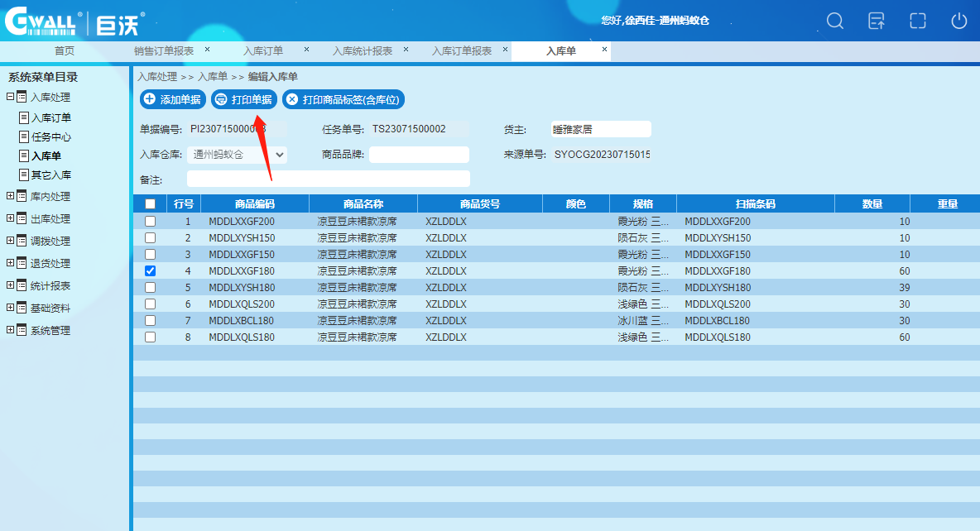Click the search magnifier icon in header
The width and height of the screenshot is (980, 531).
[x=835, y=21]
